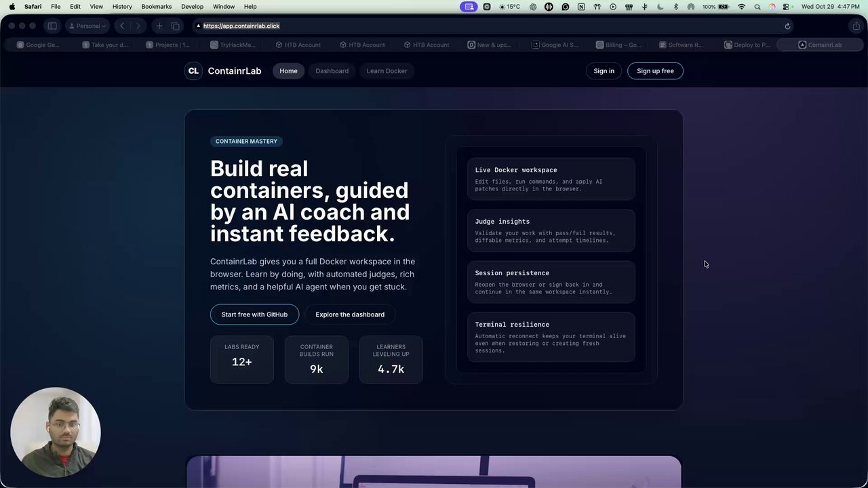Open the Help menu
868x488 pixels.
click(250, 7)
